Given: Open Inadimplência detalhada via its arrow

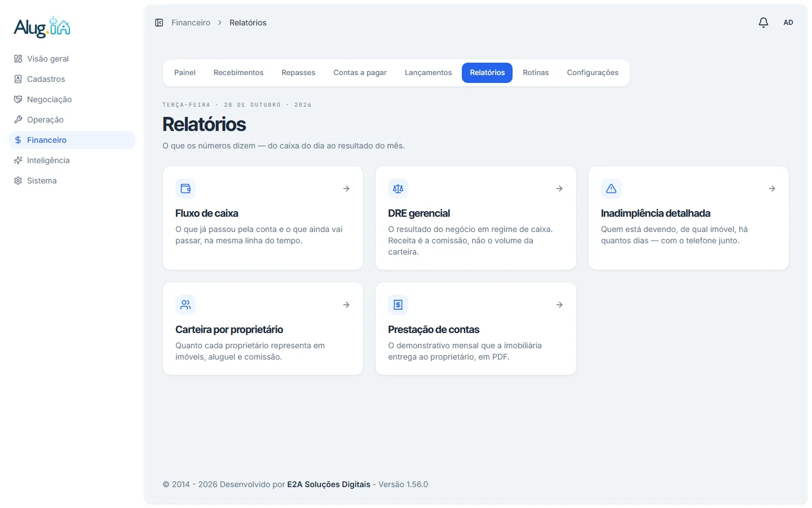Looking at the screenshot, I should pos(772,189).
